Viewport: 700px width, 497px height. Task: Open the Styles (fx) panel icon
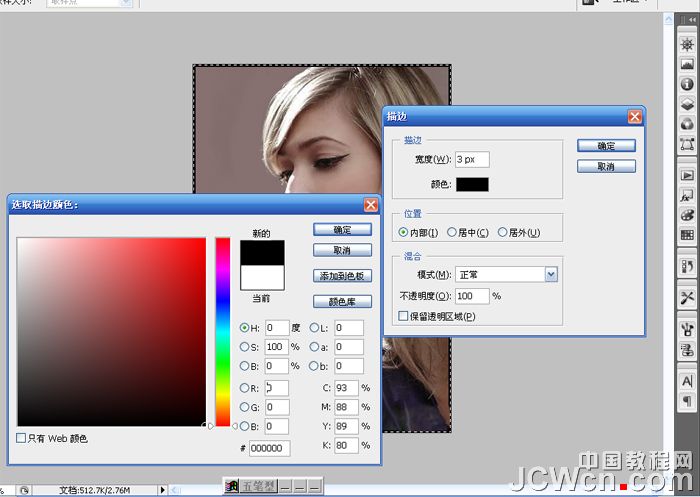coord(687,195)
